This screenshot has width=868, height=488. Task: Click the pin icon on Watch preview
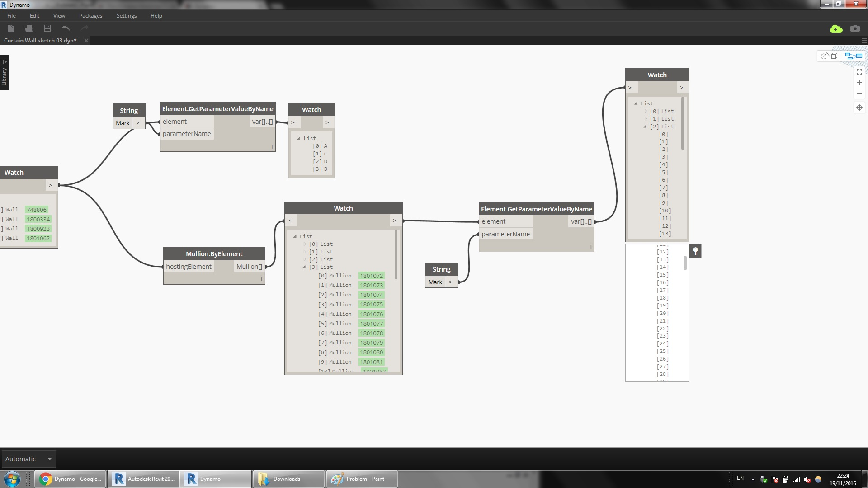tap(695, 251)
